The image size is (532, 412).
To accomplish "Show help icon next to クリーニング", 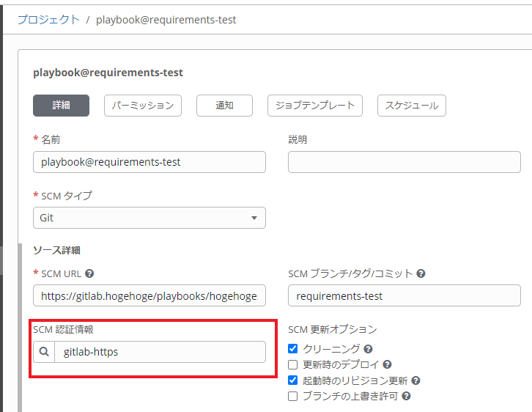I will tap(368, 349).
